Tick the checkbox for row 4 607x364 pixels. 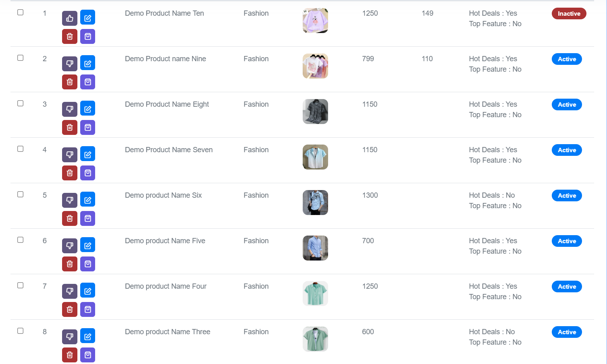click(20, 149)
